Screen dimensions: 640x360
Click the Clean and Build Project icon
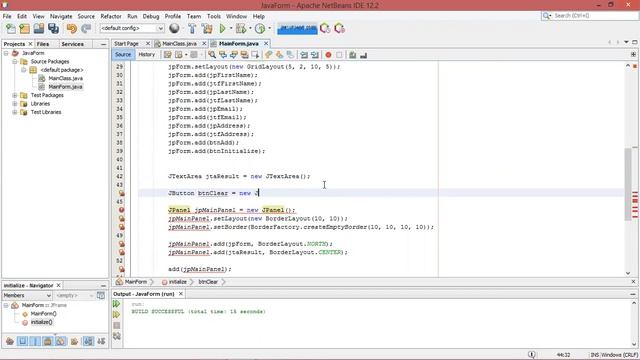click(x=207, y=28)
